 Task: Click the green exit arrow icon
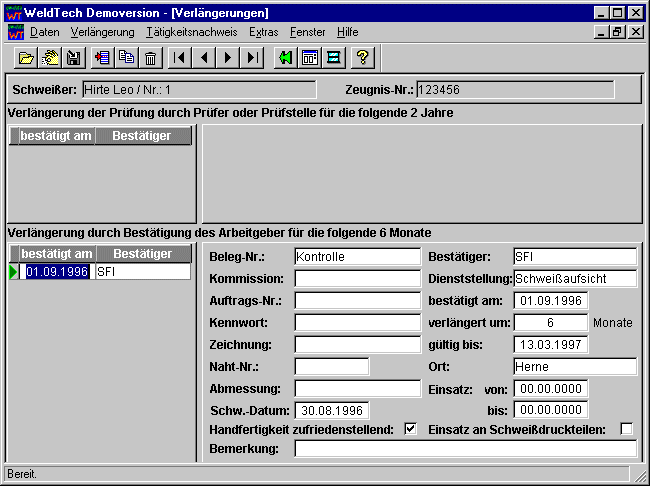click(286, 58)
